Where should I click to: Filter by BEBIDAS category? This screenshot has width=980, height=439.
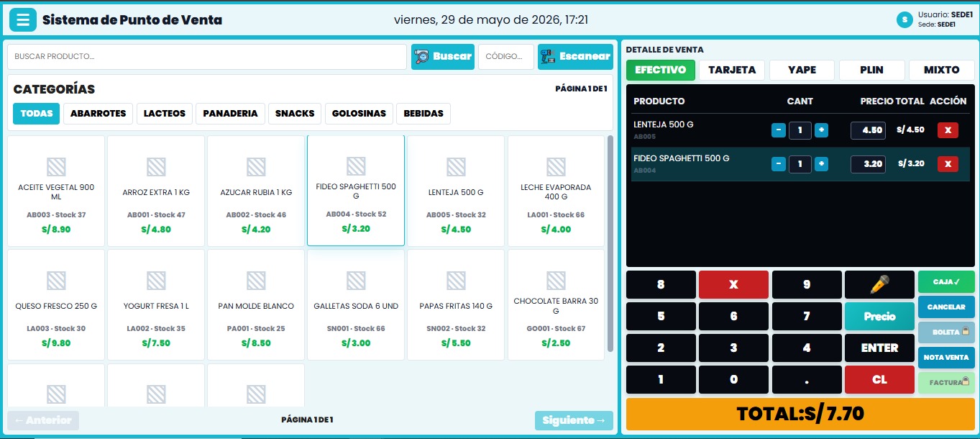pyautogui.click(x=423, y=113)
